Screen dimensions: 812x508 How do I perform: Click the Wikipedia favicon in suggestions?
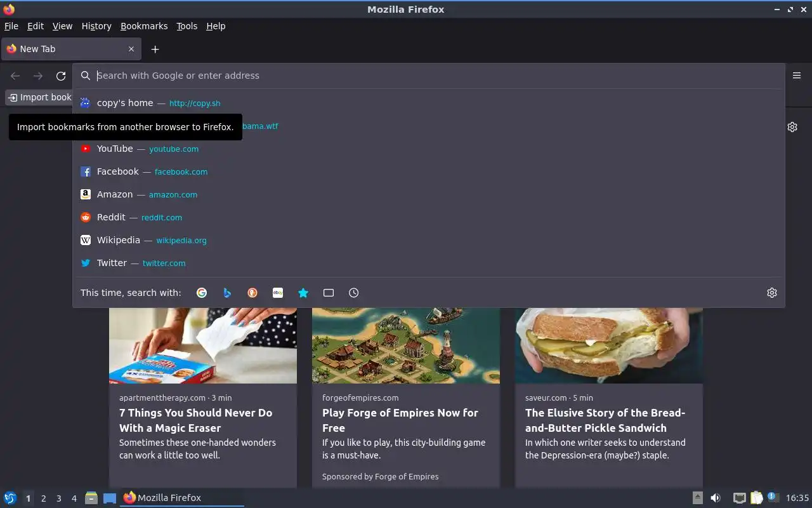[86, 240]
